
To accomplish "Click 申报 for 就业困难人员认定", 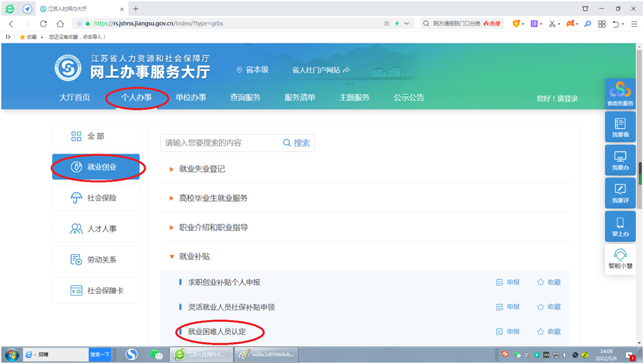I will [508, 332].
